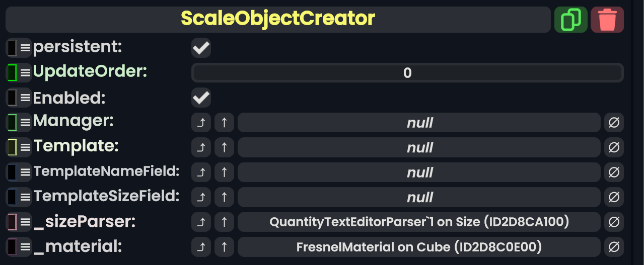Click the curved arrow beside TemplateNameField
The height and width of the screenshot is (265, 644).
201,172
